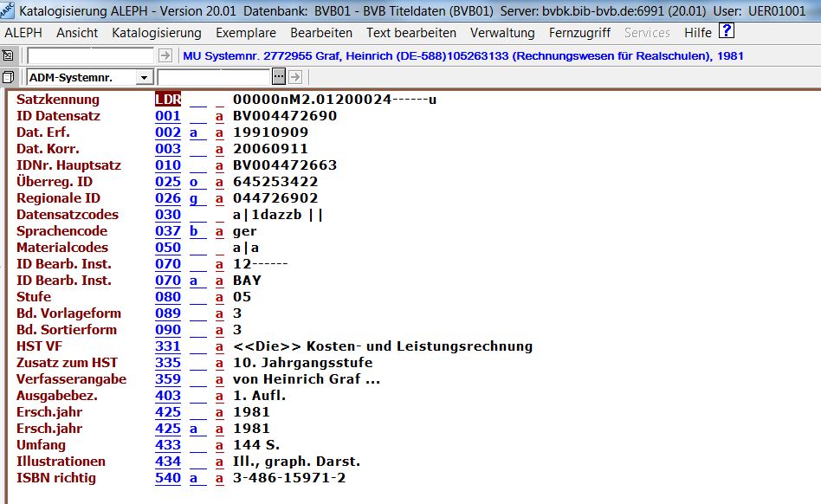Open the Exemplare menu
The image size is (821, 504).
pos(246,33)
